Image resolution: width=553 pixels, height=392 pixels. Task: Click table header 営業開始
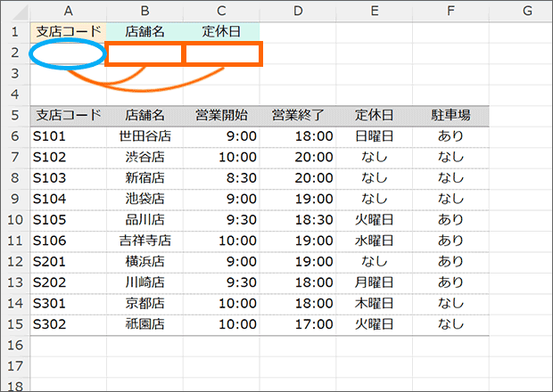click(x=221, y=116)
